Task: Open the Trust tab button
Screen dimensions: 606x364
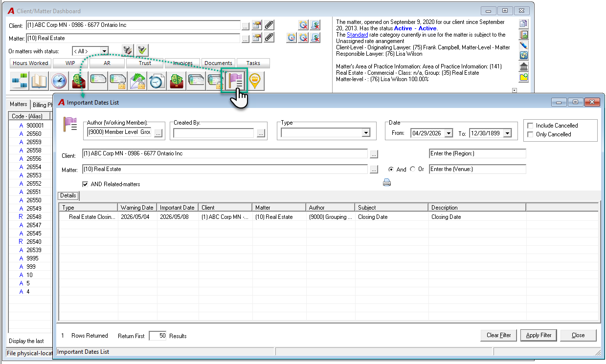Action: (145, 63)
